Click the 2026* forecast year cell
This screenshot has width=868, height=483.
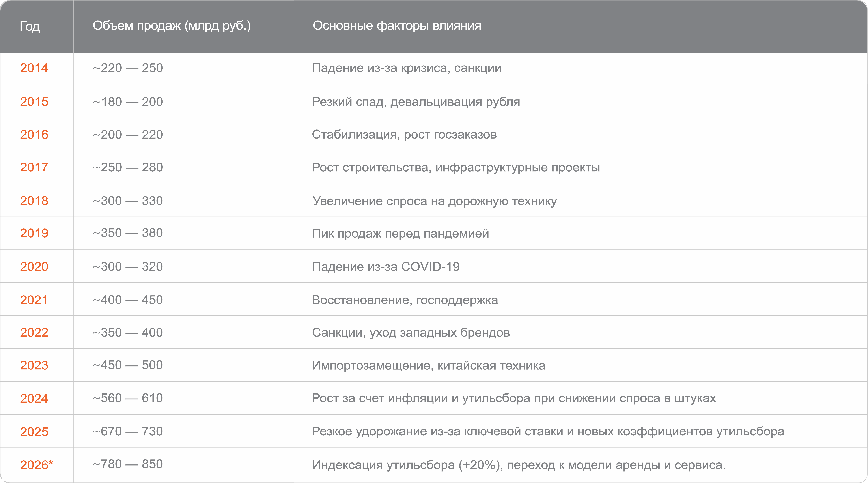point(36,465)
